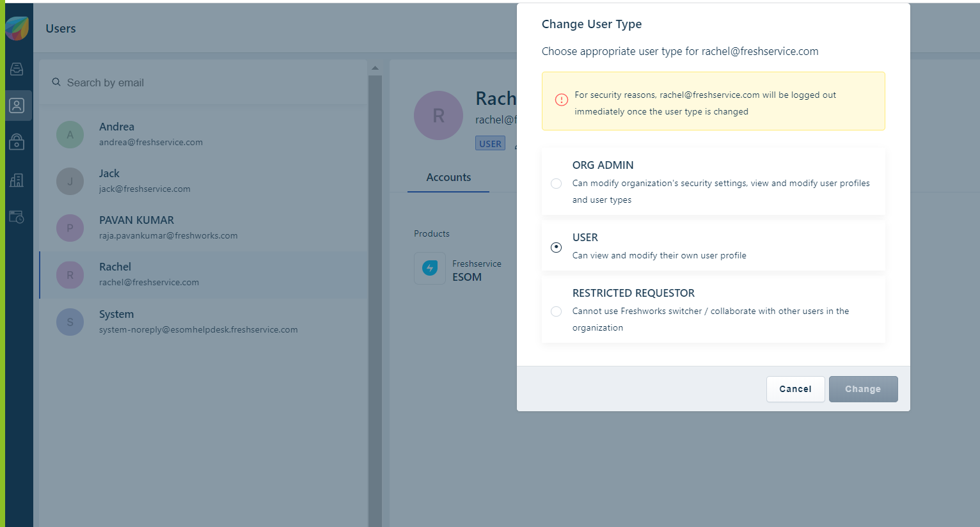The image size is (980, 527).
Task: Click PAVAN KUMAR's avatar circle
Action: click(70, 228)
